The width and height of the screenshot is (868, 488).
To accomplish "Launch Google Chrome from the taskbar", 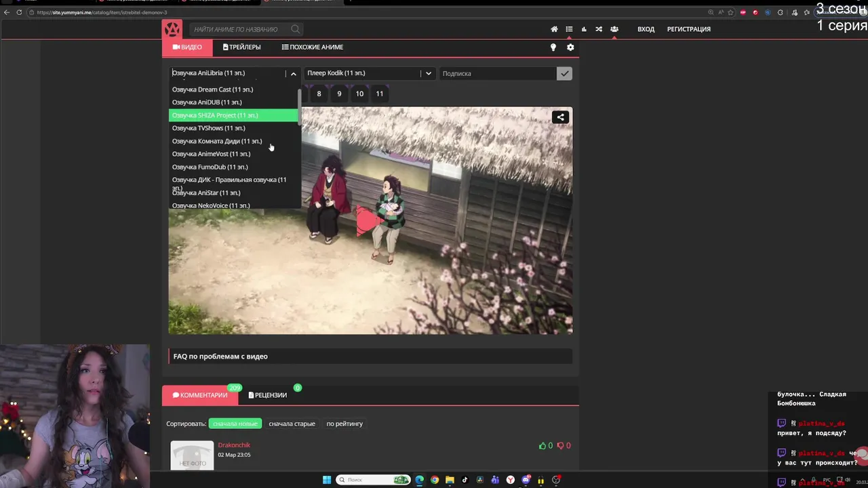I will pyautogui.click(x=435, y=480).
